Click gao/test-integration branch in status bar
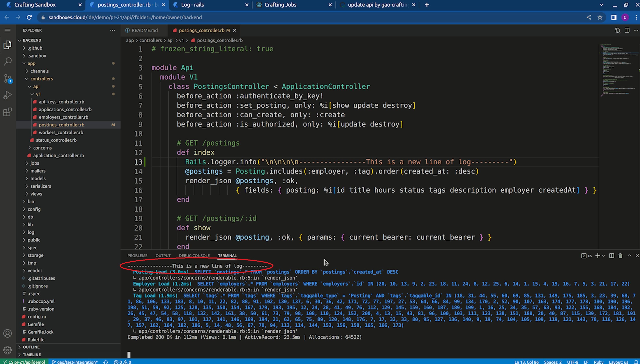This screenshot has height=364, width=640. 75,362
